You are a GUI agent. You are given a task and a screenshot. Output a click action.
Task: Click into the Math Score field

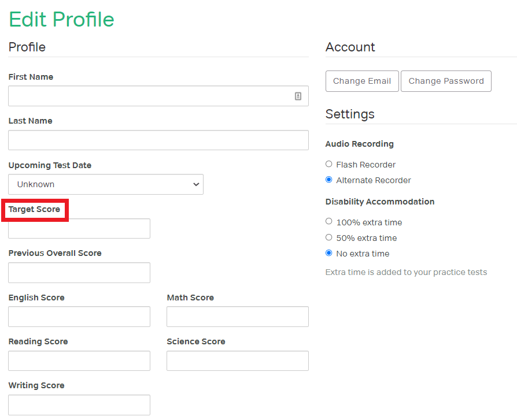point(237,316)
